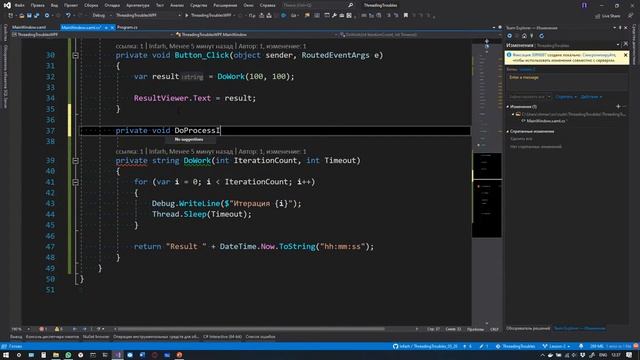Click the branch link in Team Explorer
640x360 pixels.
(x=527, y=69)
